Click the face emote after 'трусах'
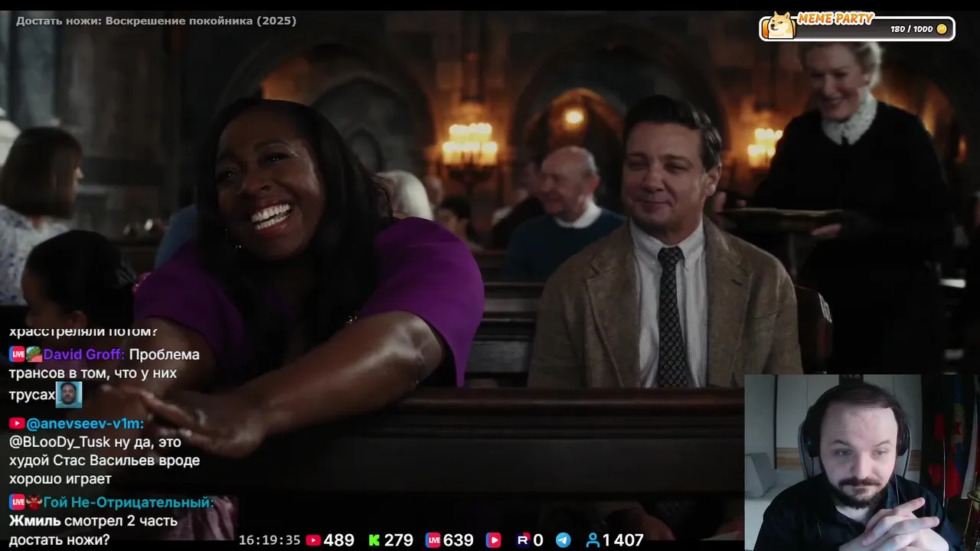The height and width of the screenshot is (551, 980). (69, 395)
